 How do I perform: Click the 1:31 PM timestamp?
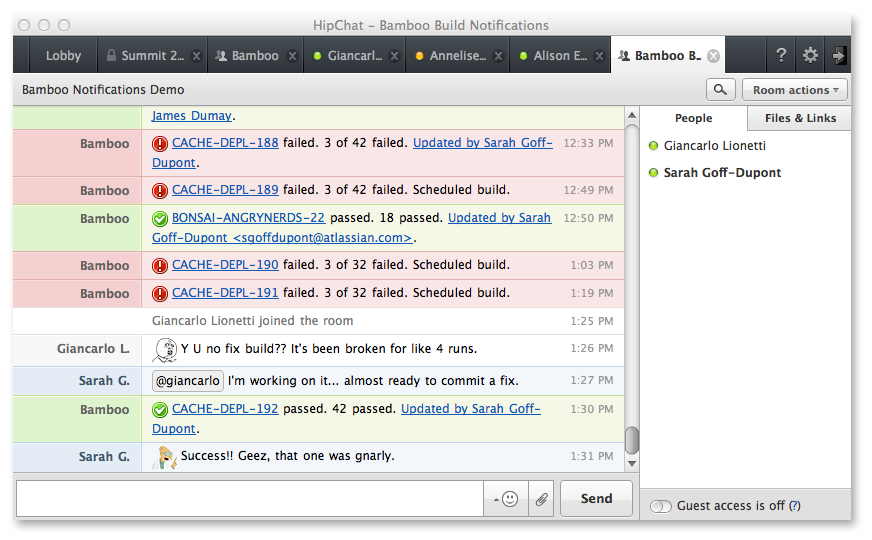click(592, 457)
